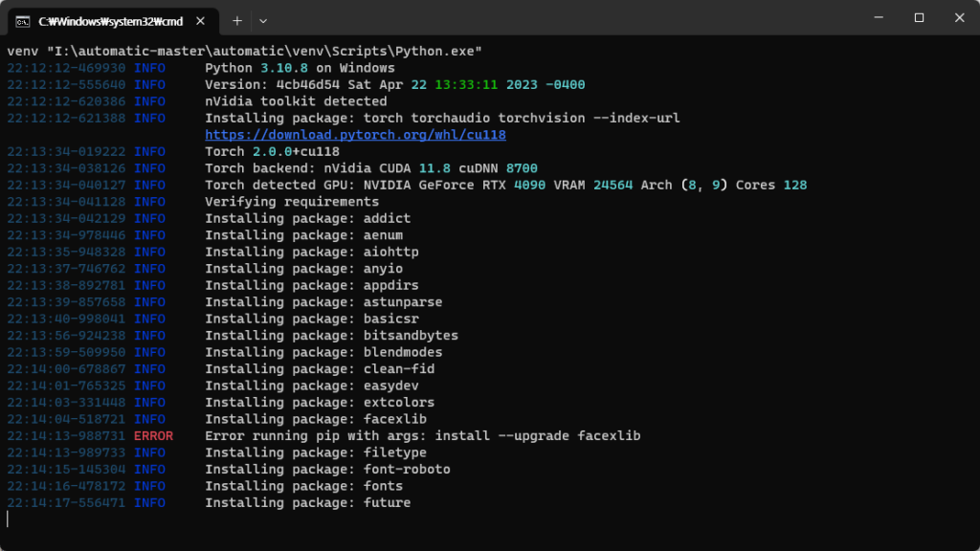The width and height of the screenshot is (980, 551).
Task: Click the 'Error running pip with args' line
Action: tap(422, 436)
